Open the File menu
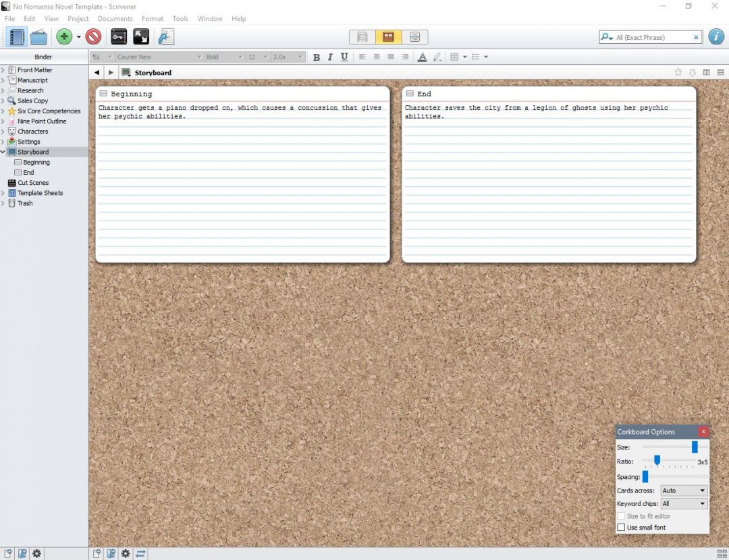 tap(9, 19)
